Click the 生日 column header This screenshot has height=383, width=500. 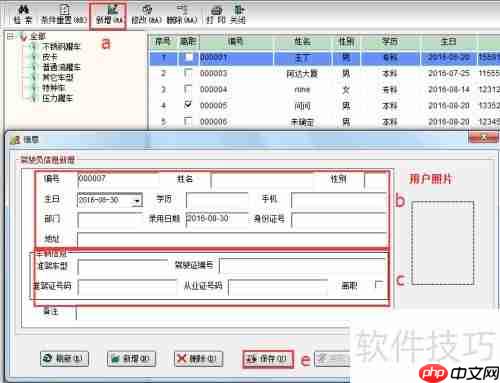448,42
